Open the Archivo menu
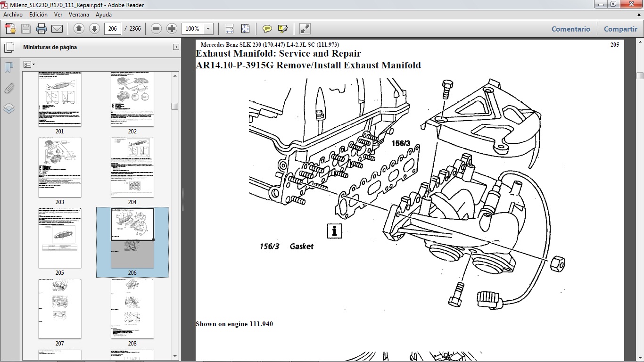Viewport: 644px width, 362px height. [13, 15]
